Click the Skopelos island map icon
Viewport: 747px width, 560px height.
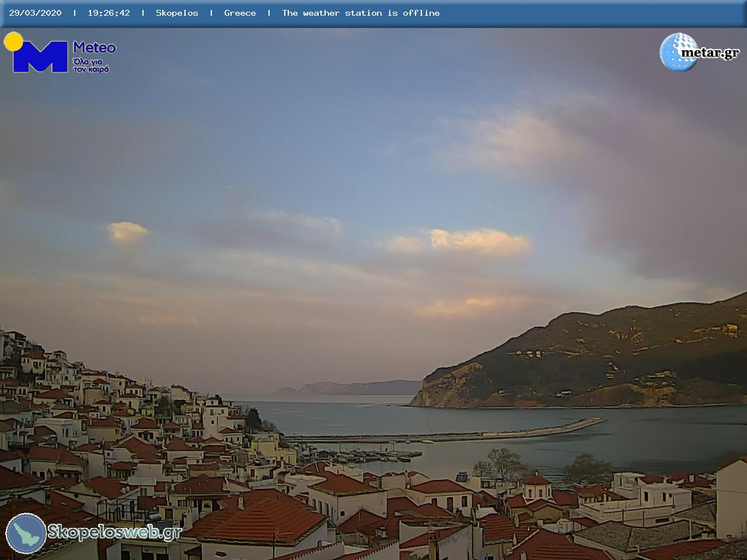(x=26, y=533)
